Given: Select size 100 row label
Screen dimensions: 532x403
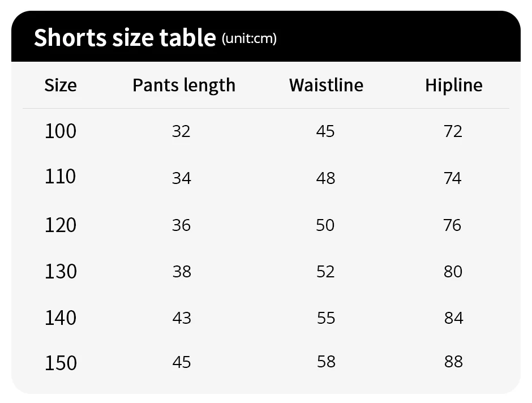Looking at the screenshot, I should [x=61, y=131].
